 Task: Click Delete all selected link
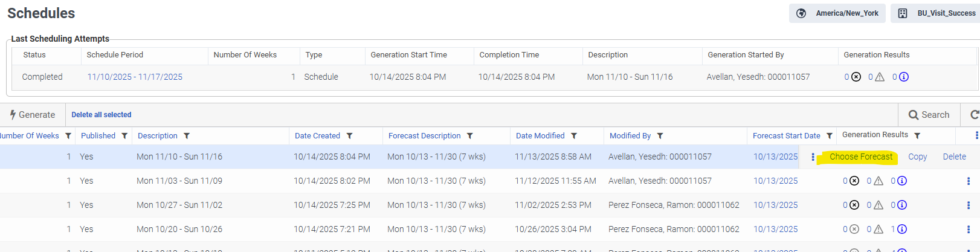(101, 115)
